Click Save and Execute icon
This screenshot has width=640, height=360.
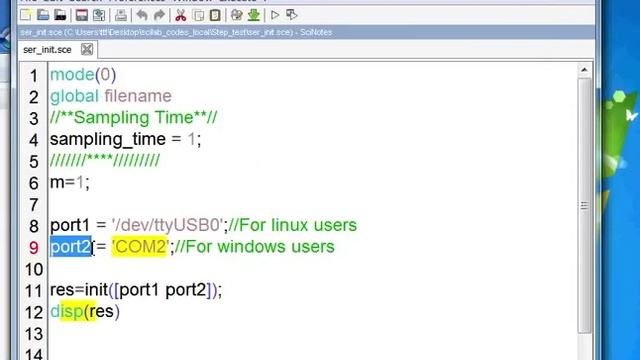point(291,15)
